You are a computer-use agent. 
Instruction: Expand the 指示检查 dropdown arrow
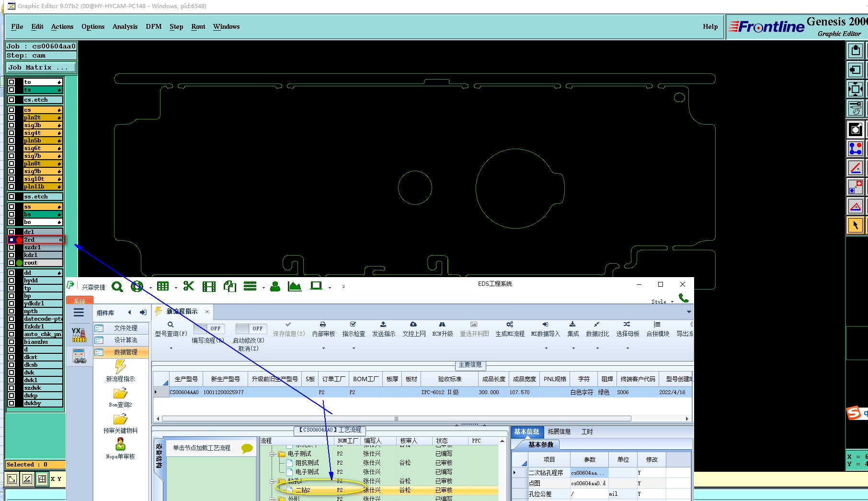pyautogui.click(x=354, y=349)
